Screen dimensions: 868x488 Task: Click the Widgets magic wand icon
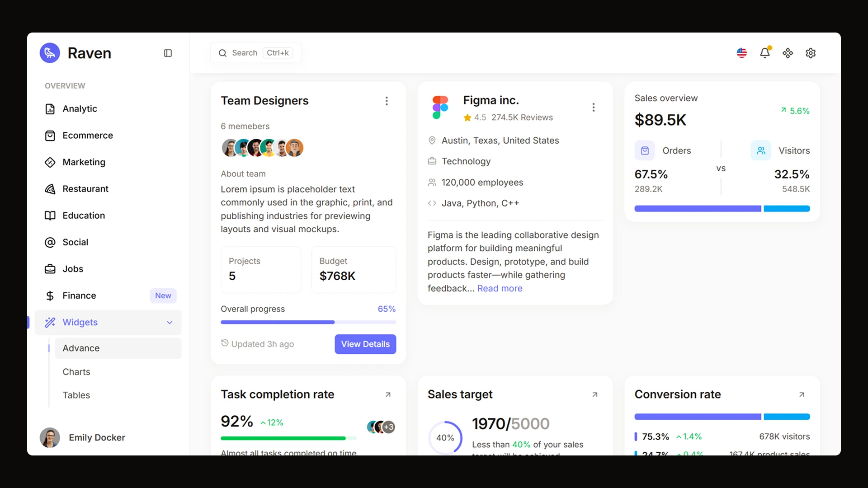point(50,322)
